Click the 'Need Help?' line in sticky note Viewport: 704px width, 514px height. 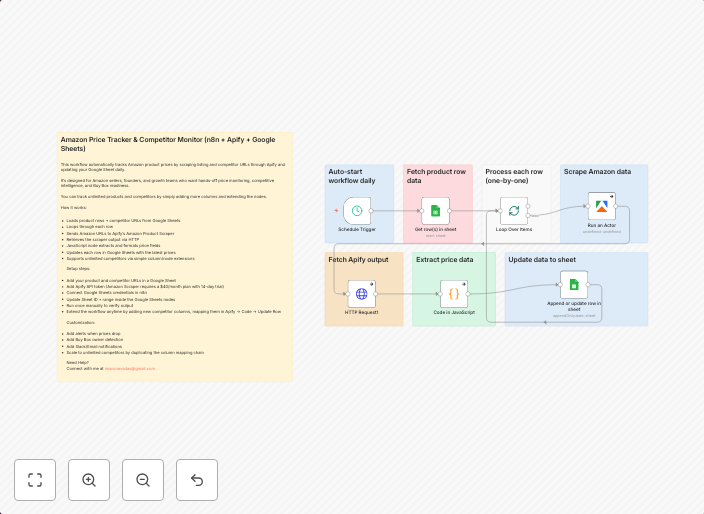78,362
